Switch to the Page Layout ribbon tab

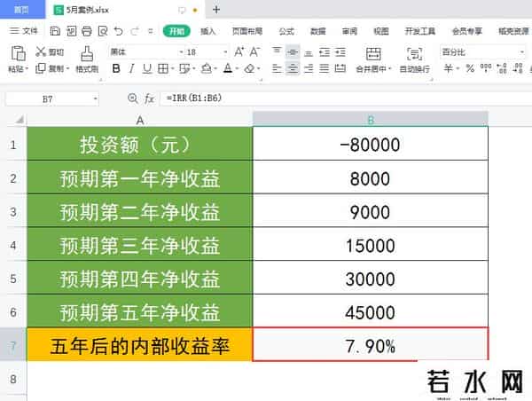tap(246, 30)
